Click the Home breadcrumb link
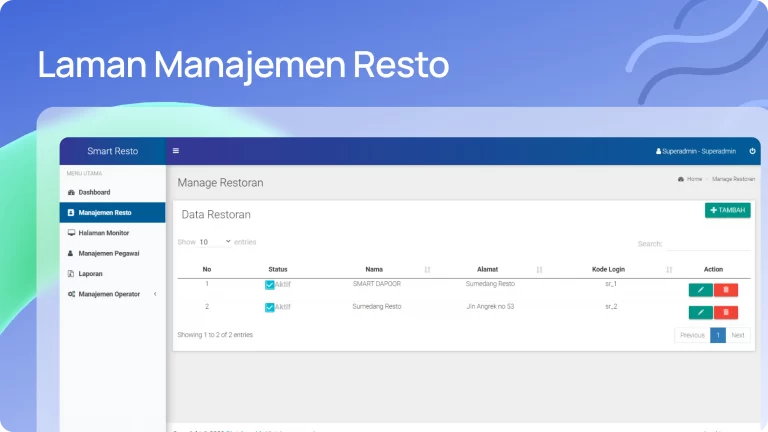This screenshot has width=768, height=432. (x=694, y=179)
